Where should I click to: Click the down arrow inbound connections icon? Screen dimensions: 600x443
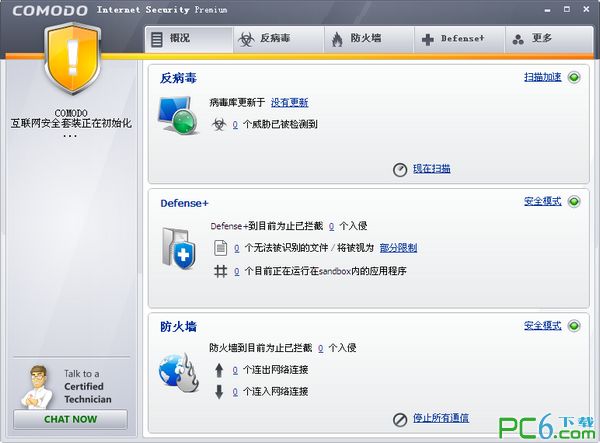(219, 392)
